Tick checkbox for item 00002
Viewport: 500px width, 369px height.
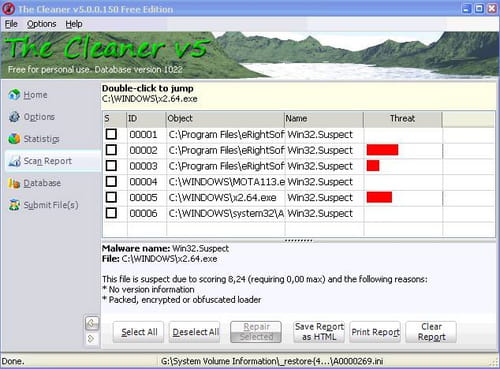click(111, 150)
